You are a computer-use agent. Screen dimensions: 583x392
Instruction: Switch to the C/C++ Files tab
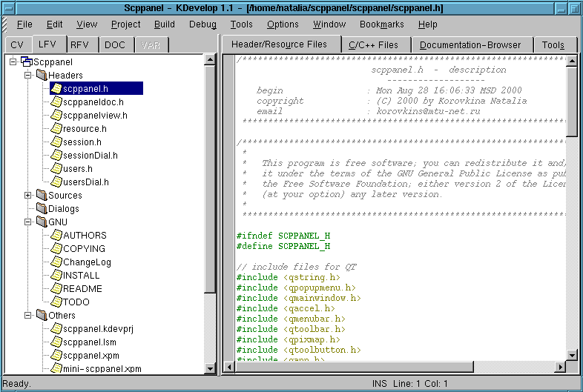pyautogui.click(x=374, y=45)
